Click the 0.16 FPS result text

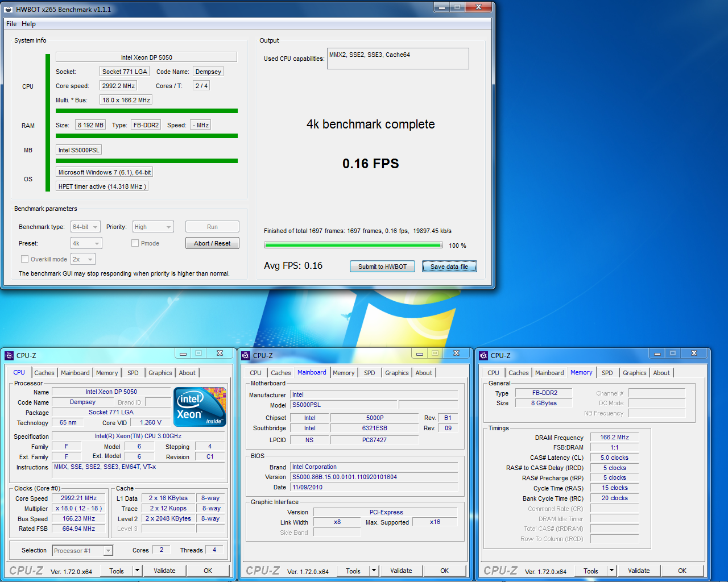coord(371,164)
